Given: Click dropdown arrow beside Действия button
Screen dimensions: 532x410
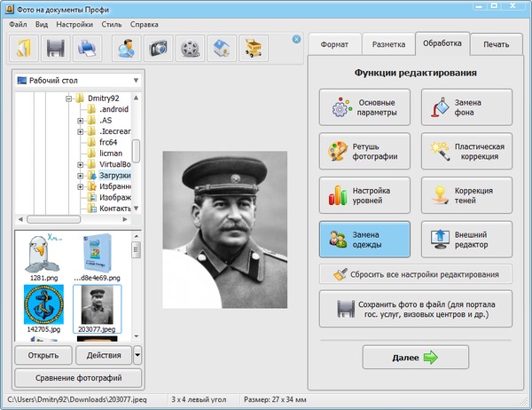Looking at the screenshot, I should click(x=137, y=356).
